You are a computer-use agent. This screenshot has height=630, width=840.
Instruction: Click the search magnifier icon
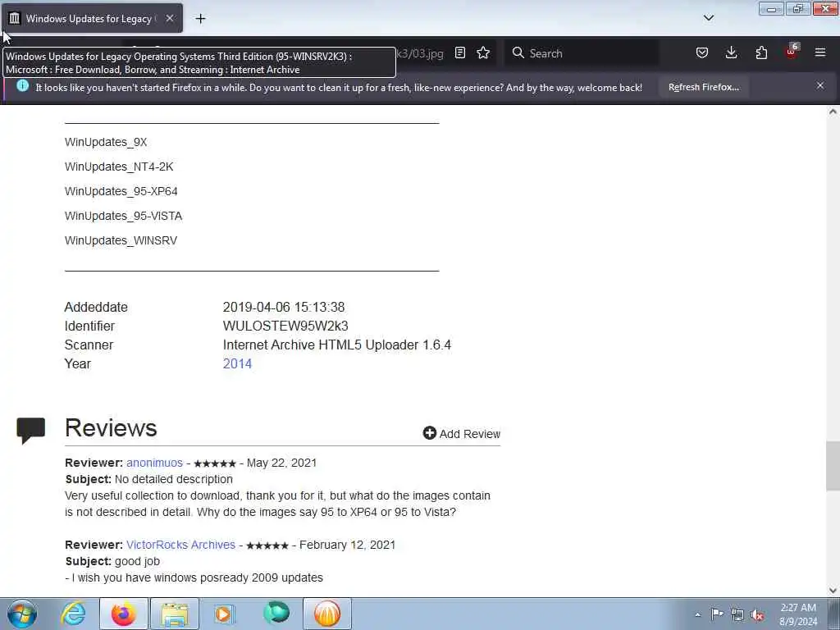point(518,53)
